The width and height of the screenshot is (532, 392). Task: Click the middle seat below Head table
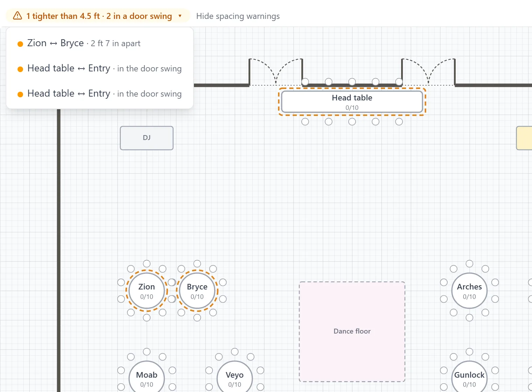pyautogui.click(x=352, y=121)
